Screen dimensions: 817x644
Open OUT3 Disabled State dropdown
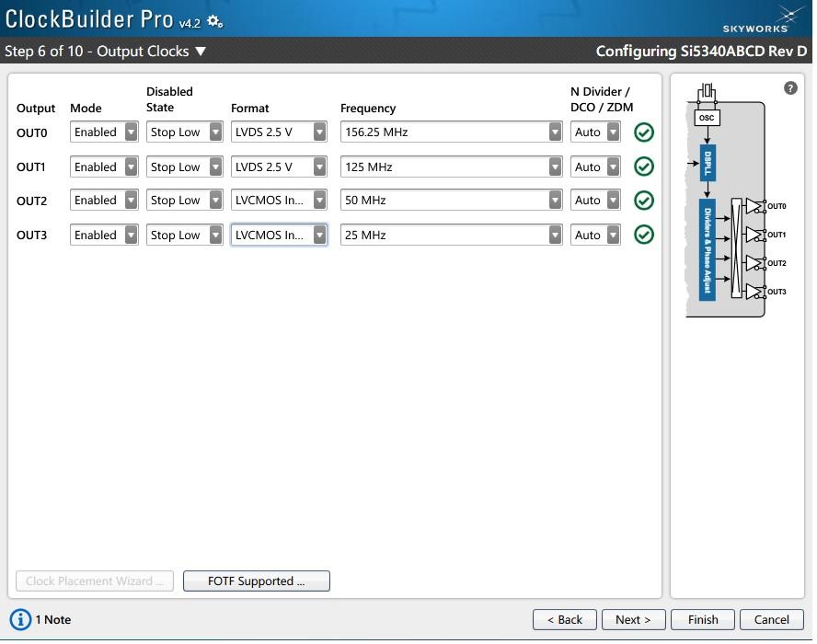[184, 235]
